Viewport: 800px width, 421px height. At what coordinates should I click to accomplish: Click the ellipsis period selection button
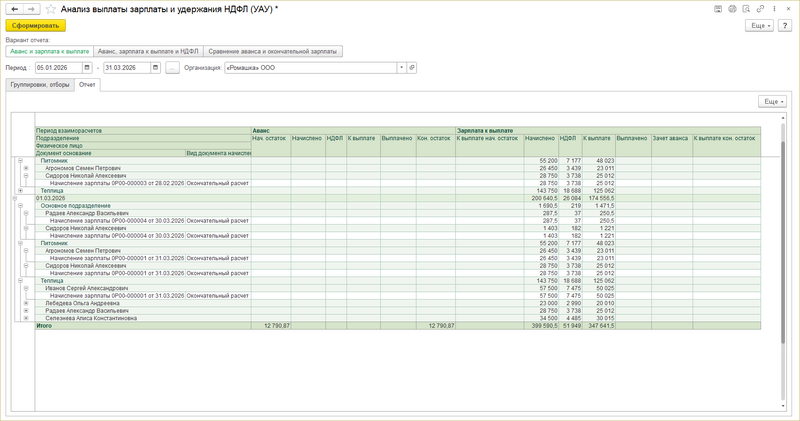tap(172, 67)
